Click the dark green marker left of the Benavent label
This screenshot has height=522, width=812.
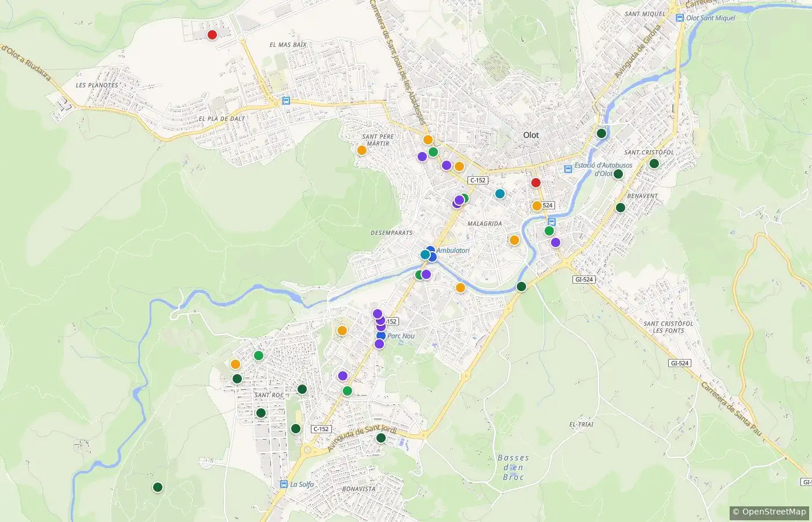[621, 208]
